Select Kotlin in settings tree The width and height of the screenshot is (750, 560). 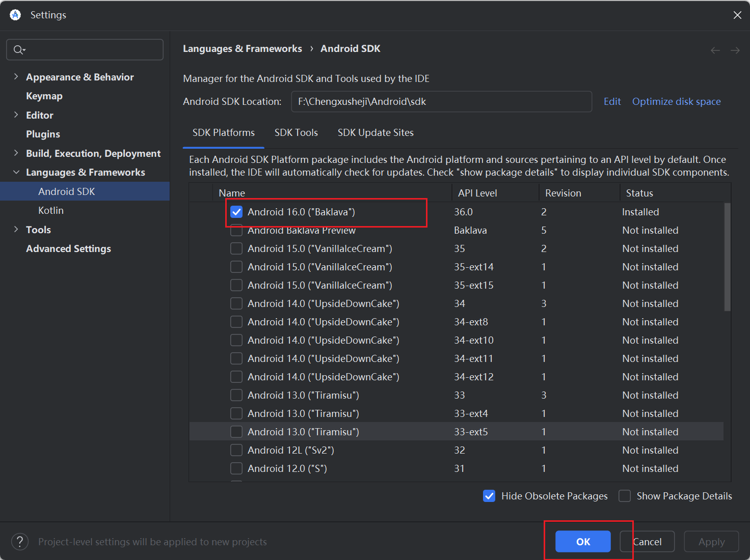point(51,210)
